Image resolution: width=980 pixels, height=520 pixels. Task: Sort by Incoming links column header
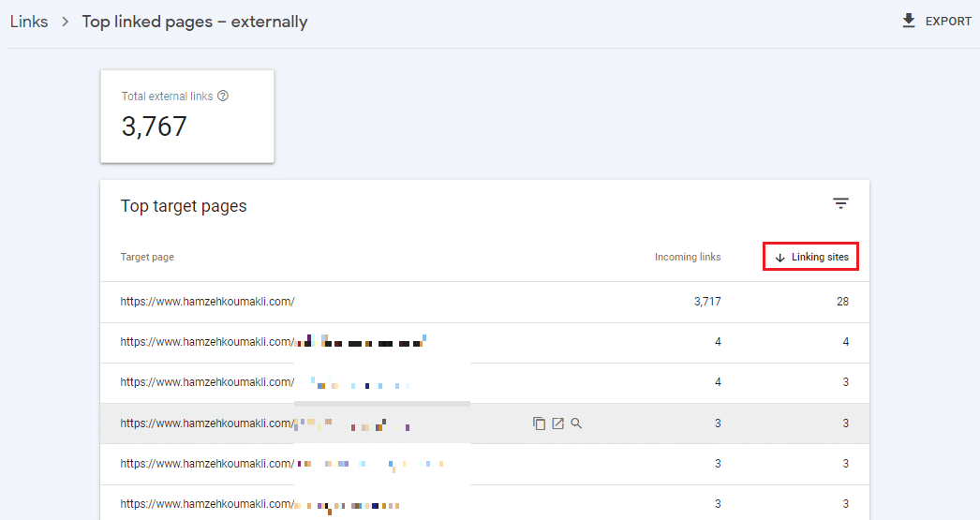(688, 257)
